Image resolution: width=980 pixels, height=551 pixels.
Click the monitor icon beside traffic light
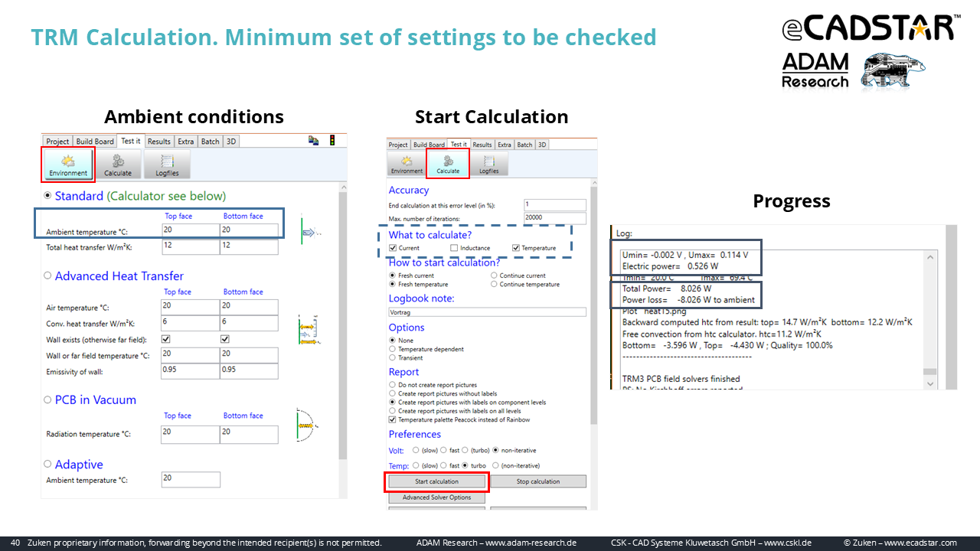[314, 140]
